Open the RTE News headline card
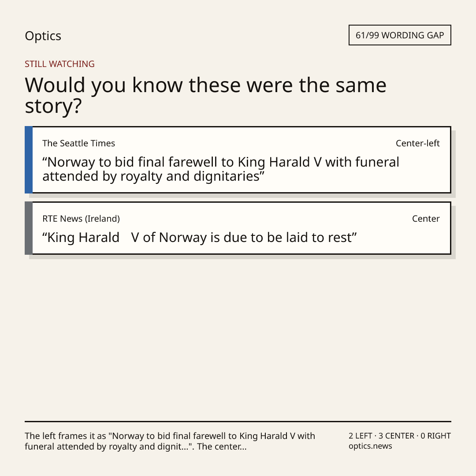Viewport: 476px width, 476px height. point(238,228)
